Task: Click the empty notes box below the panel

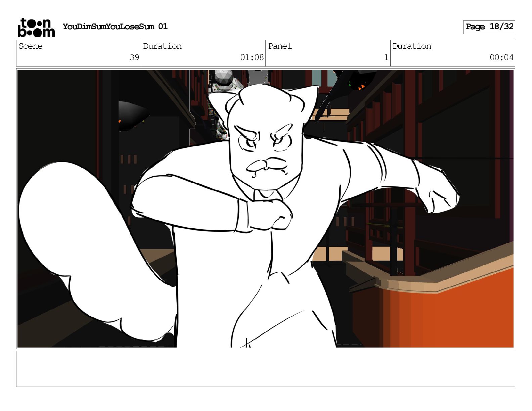Action: [265, 369]
